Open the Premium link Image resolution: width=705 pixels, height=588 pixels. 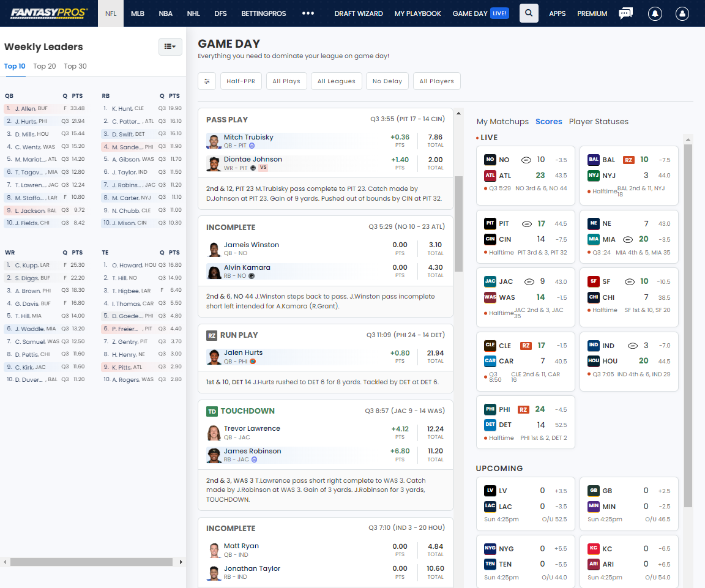click(x=592, y=13)
